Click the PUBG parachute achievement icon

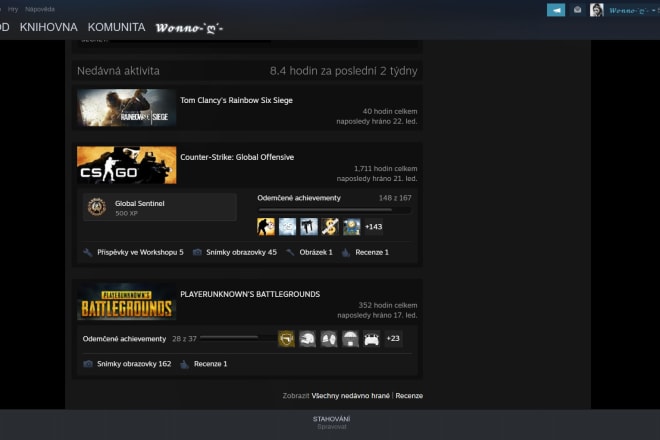350,339
